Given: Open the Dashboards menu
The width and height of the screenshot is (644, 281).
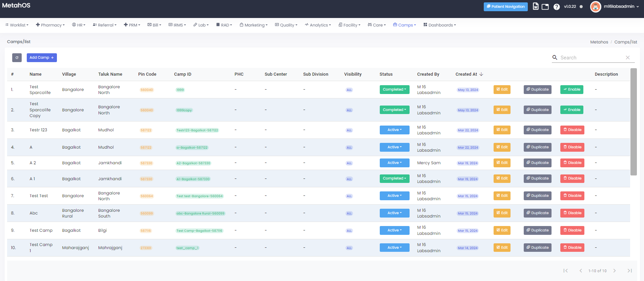Looking at the screenshot, I should click(x=440, y=25).
